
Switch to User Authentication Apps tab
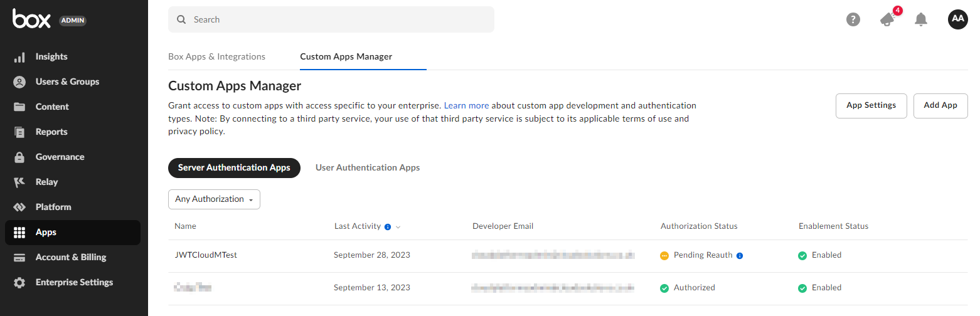tap(368, 168)
